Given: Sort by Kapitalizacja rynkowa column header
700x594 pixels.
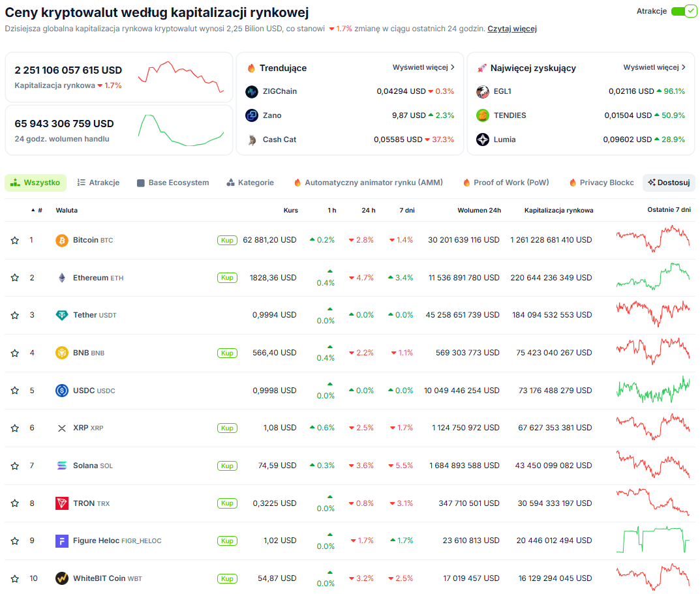Looking at the screenshot, I should 558,210.
